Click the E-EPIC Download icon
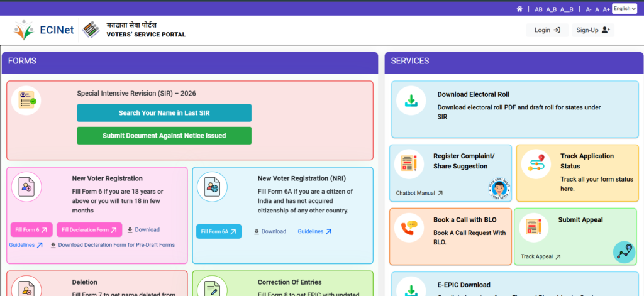 click(411, 287)
